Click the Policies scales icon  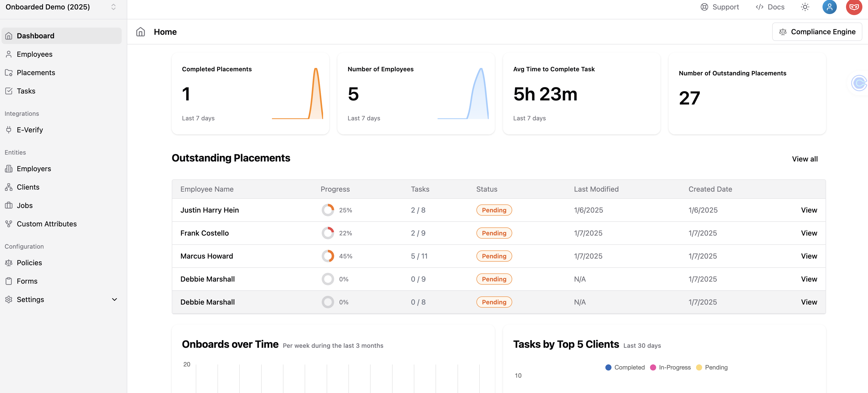(x=9, y=263)
